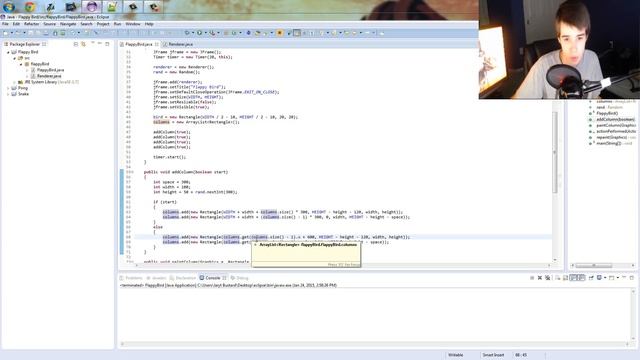Expand the Snake project
The width and height of the screenshot is (640, 360).
click(8, 94)
